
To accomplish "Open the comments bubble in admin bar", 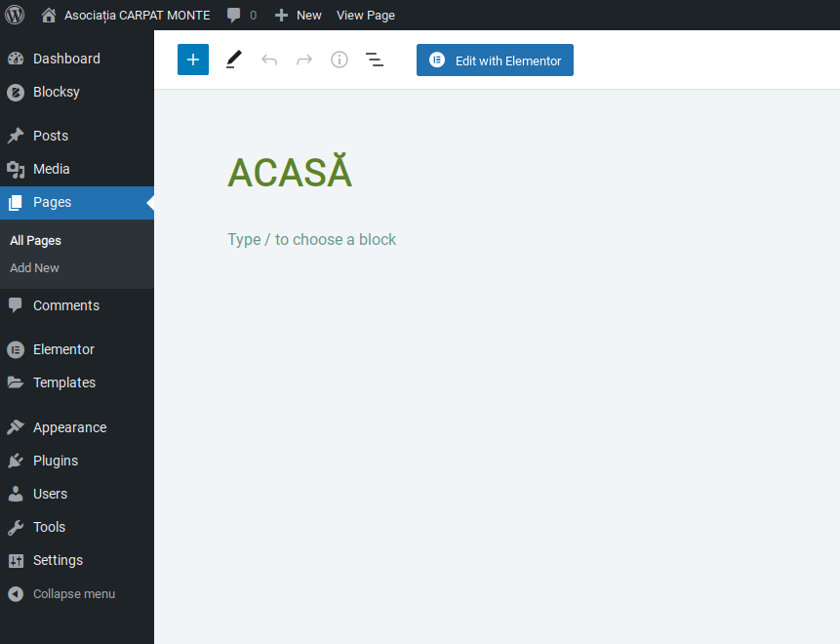I will pos(242,15).
